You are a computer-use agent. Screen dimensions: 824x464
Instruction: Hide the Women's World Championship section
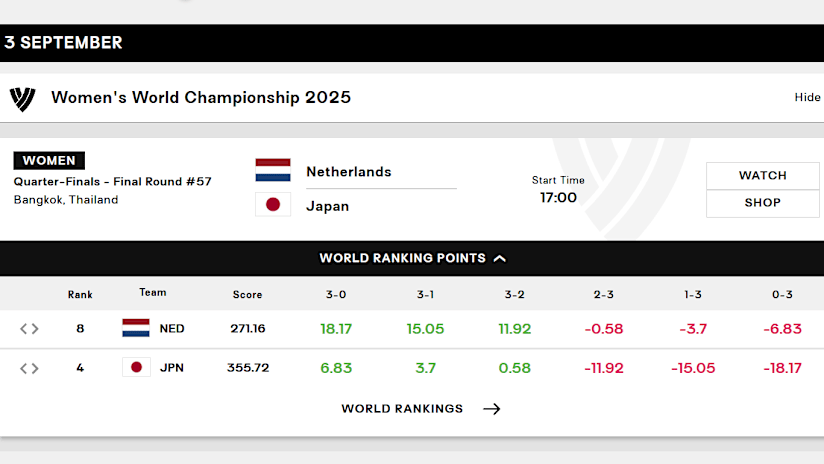coord(807,97)
